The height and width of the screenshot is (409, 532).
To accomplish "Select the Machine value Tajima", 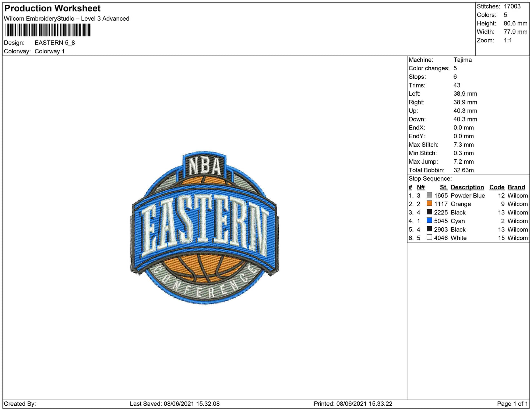I will (x=462, y=60).
